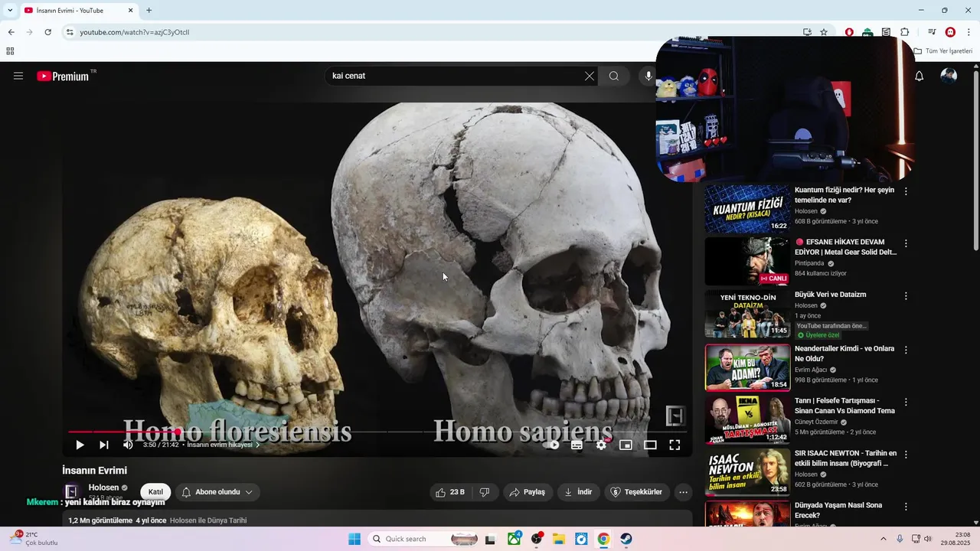The height and width of the screenshot is (551, 980).
Task: Click the Teşekkürler button
Action: click(x=636, y=492)
